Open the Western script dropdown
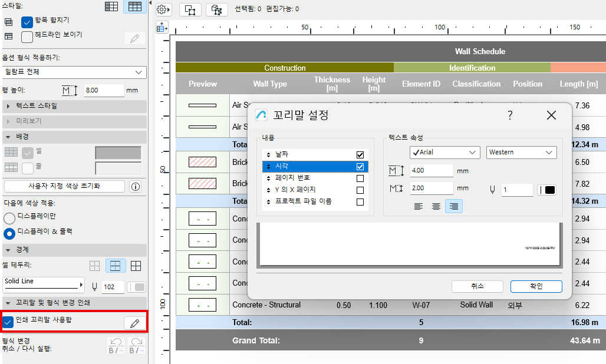Image resolution: width=606 pixels, height=364 pixels. point(521,153)
